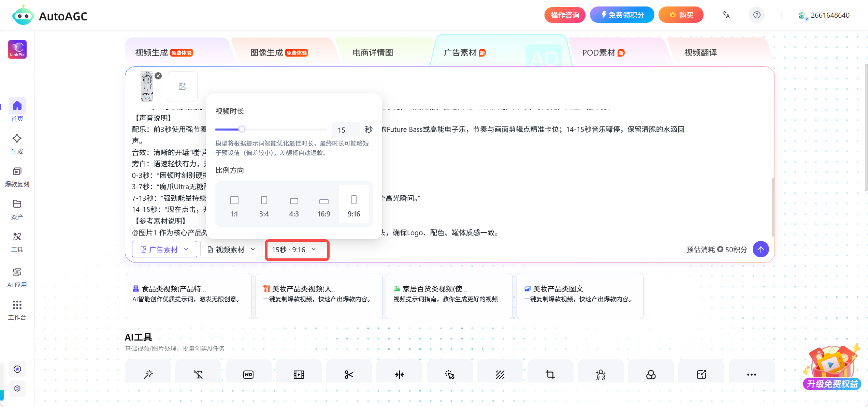The width and height of the screenshot is (868, 407).
Task: Open the 美妆产品类图文 template card
Action: pyautogui.click(x=580, y=296)
